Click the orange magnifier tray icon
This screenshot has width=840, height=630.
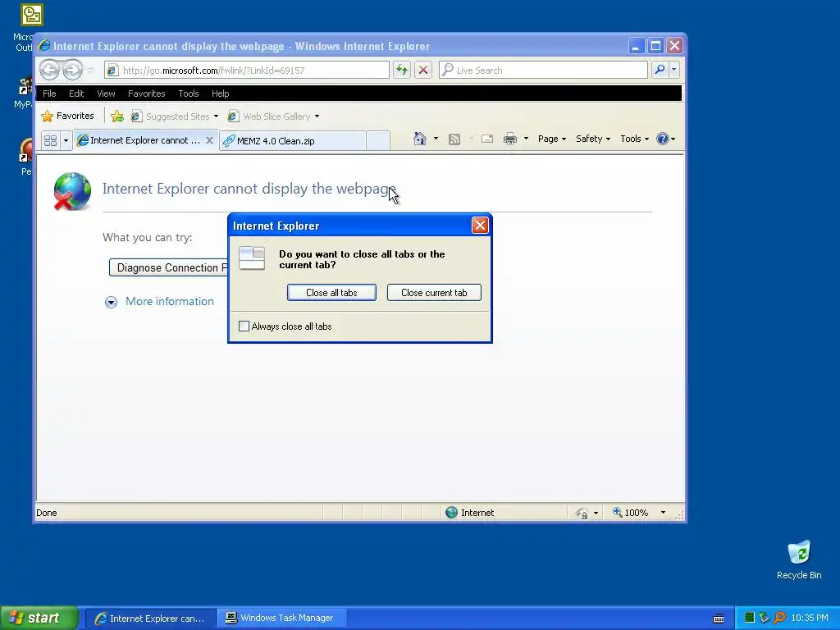pyautogui.click(x=779, y=618)
